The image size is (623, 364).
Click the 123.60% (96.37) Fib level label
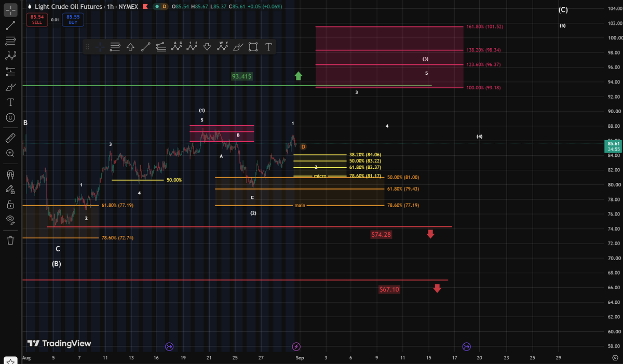pyautogui.click(x=484, y=64)
